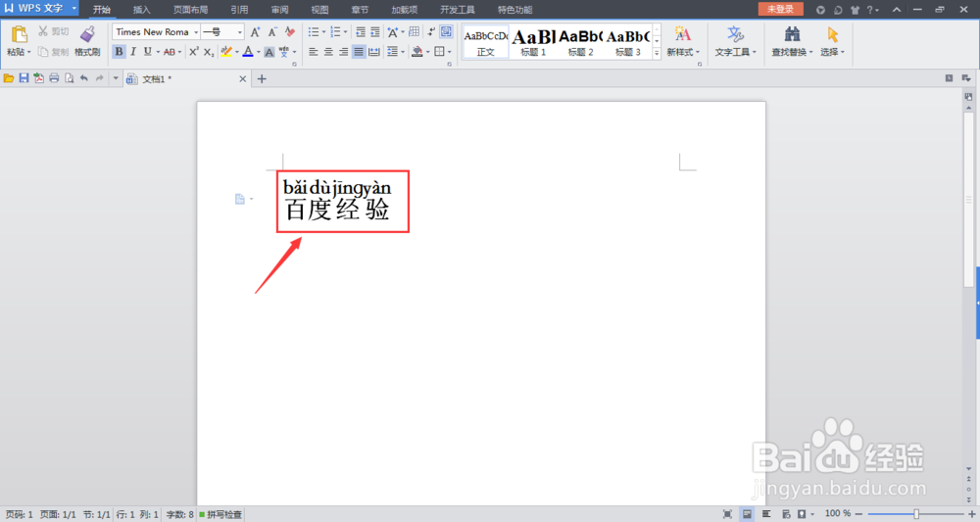Image resolution: width=980 pixels, height=522 pixels.
Task: Open the font size dropdown
Action: pyautogui.click(x=239, y=32)
